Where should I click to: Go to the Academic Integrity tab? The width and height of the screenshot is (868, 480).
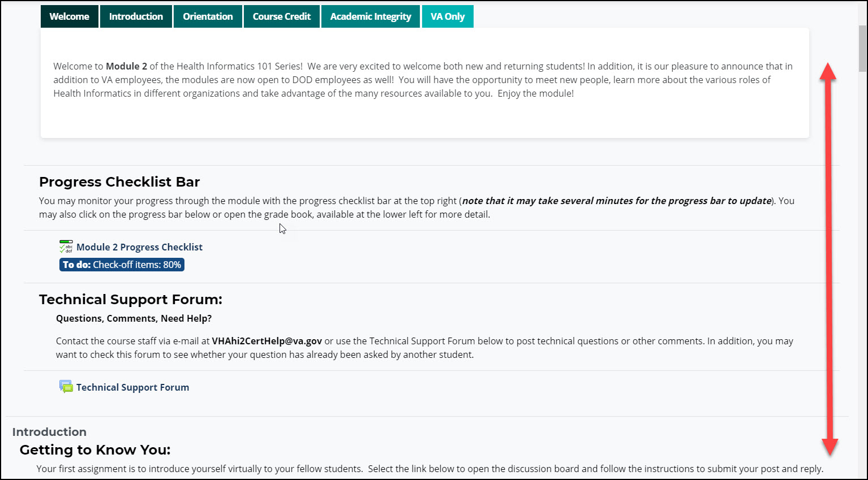coord(371,16)
